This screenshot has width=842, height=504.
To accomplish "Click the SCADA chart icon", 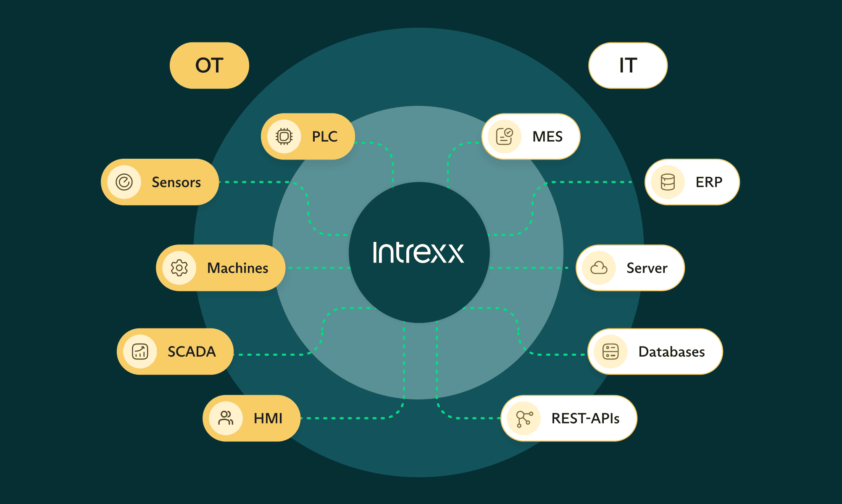I will [140, 352].
